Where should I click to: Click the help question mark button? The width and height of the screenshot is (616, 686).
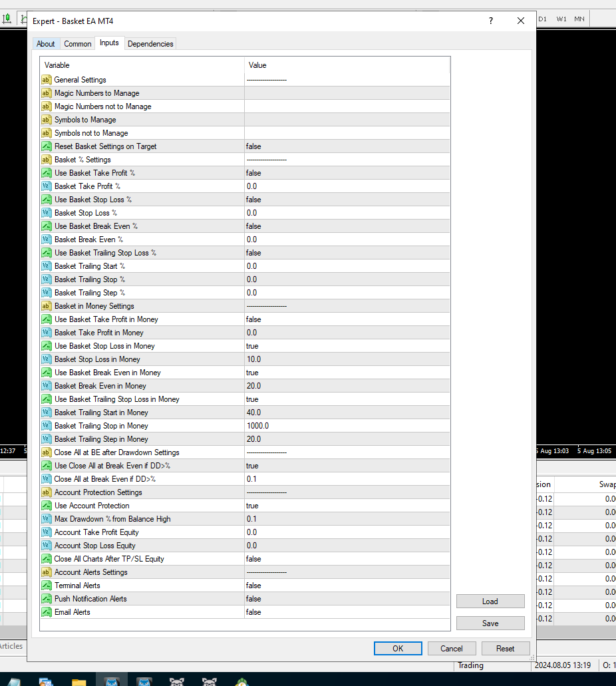coord(491,21)
